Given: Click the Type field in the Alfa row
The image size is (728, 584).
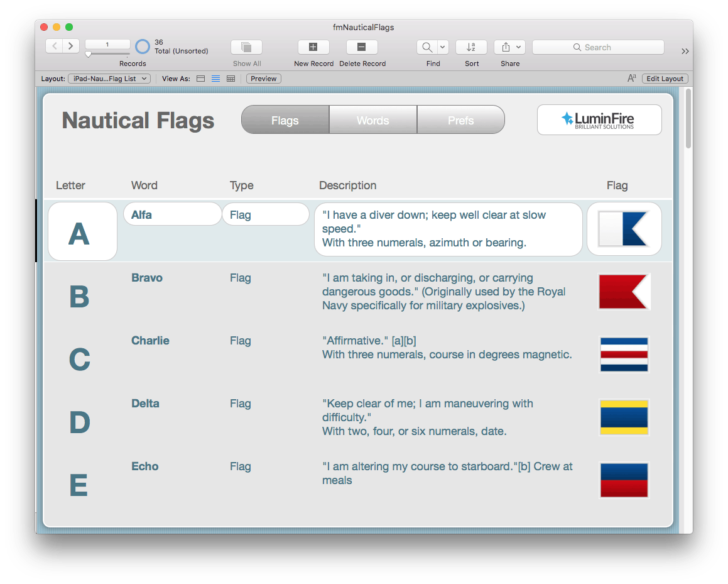Looking at the screenshot, I should coord(266,214).
